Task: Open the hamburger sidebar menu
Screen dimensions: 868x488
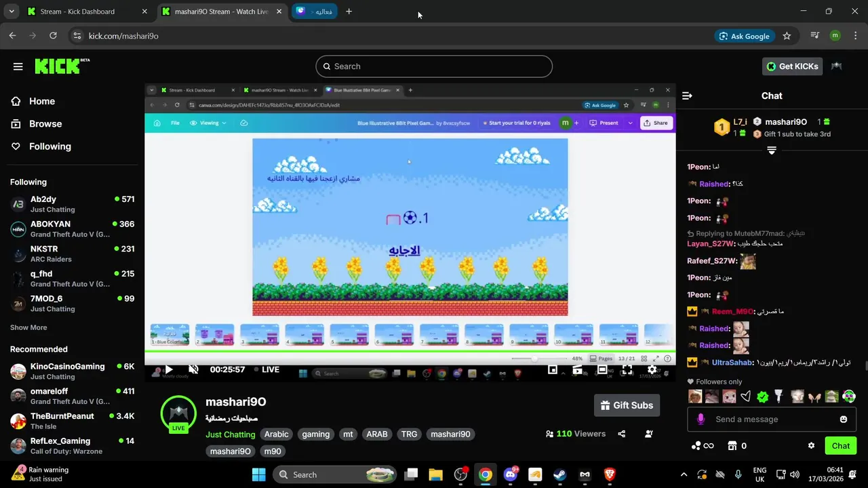Action: pos(18,66)
